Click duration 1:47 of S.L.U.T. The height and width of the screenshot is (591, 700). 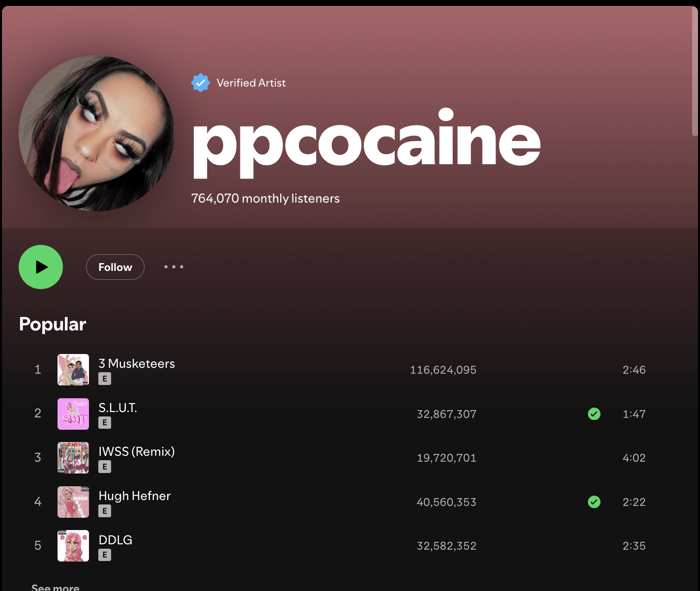click(x=634, y=414)
